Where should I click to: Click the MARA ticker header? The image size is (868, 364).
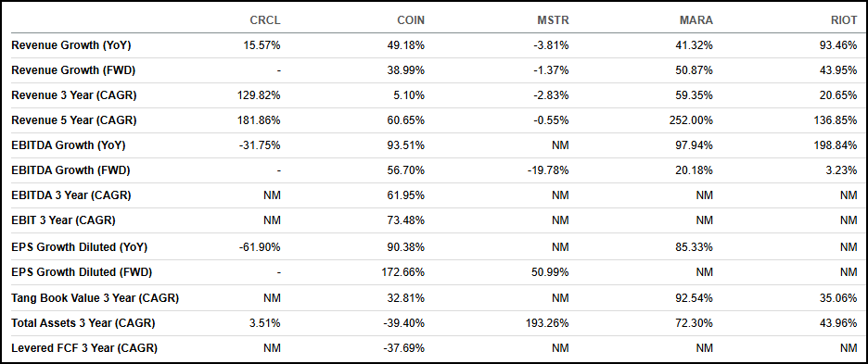[x=696, y=20]
